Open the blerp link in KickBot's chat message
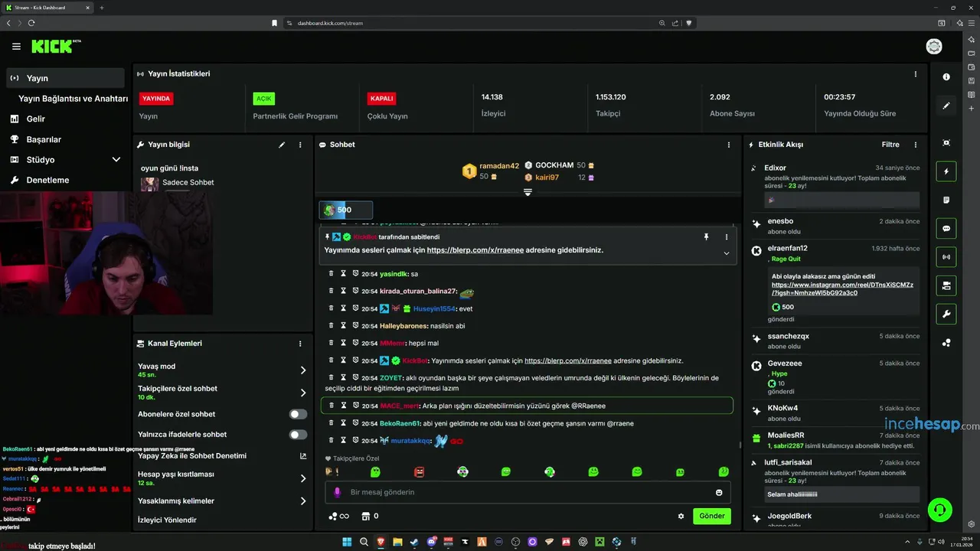The width and height of the screenshot is (980, 551). (568, 360)
